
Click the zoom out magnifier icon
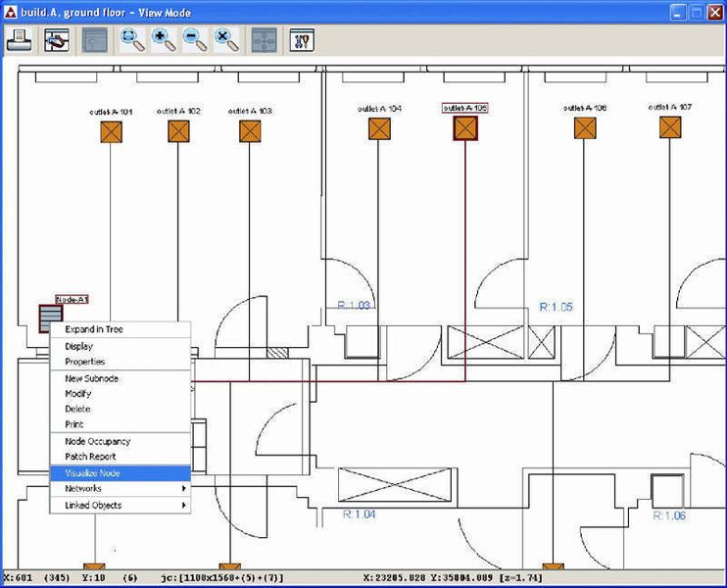click(x=195, y=40)
